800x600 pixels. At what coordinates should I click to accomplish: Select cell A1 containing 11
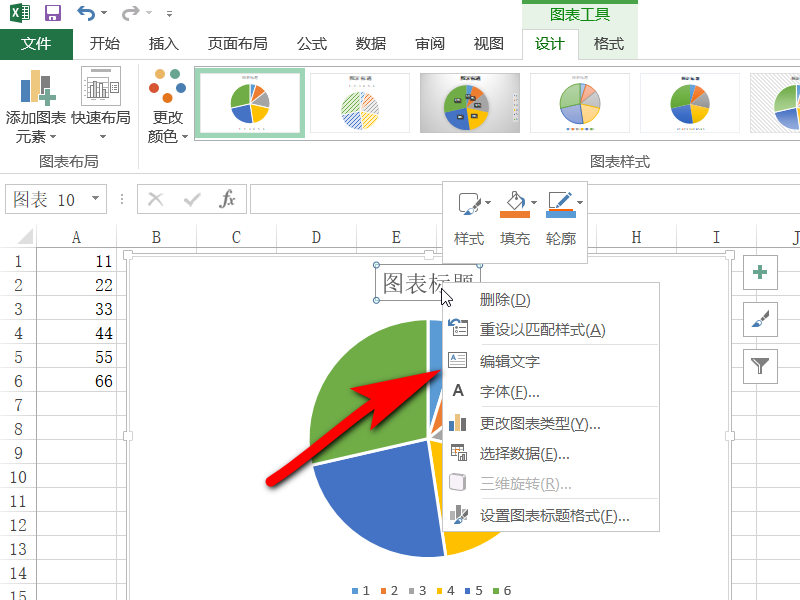(77, 261)
